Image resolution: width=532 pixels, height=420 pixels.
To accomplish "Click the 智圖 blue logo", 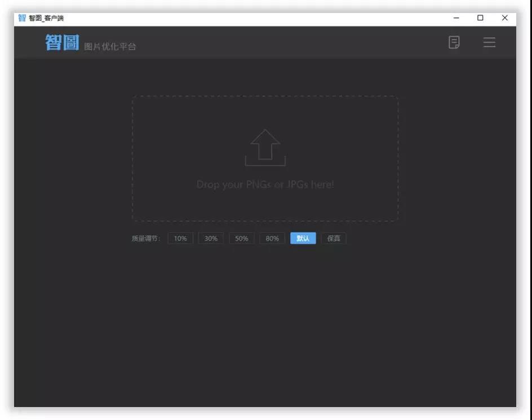I will (x=62, y=42).
